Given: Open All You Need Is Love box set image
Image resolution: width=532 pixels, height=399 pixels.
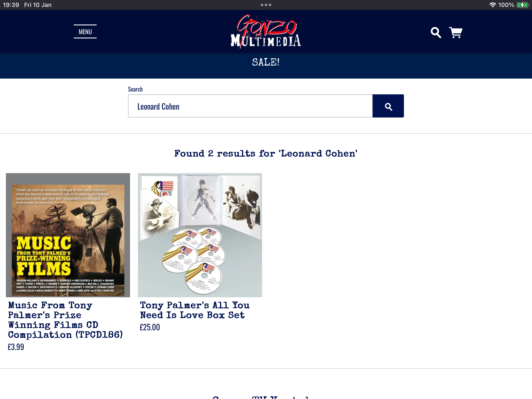Looking at the screenshot, I should [200, 235].
